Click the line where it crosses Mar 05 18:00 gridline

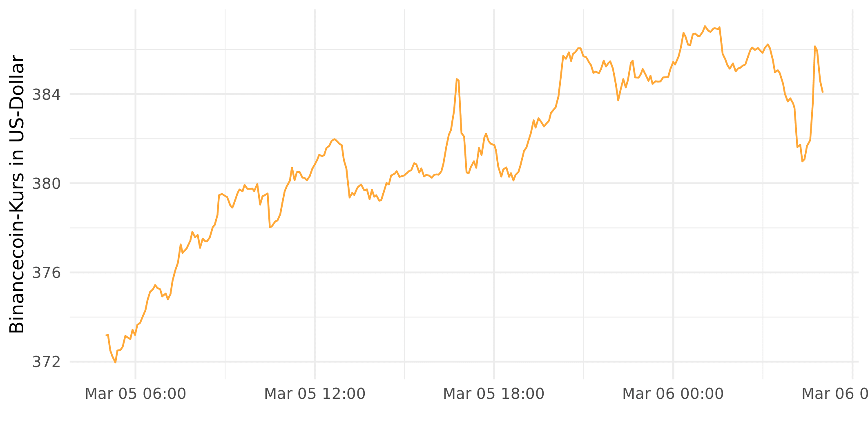point(494,145)
